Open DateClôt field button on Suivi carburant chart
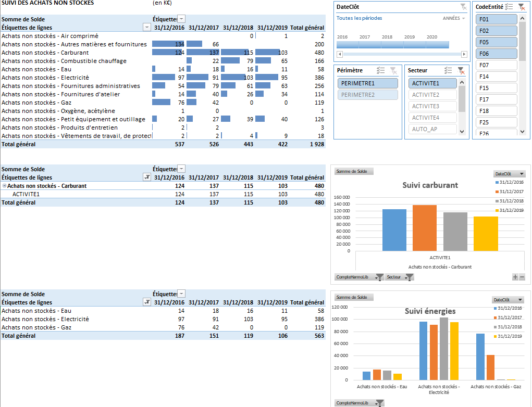 509,174
